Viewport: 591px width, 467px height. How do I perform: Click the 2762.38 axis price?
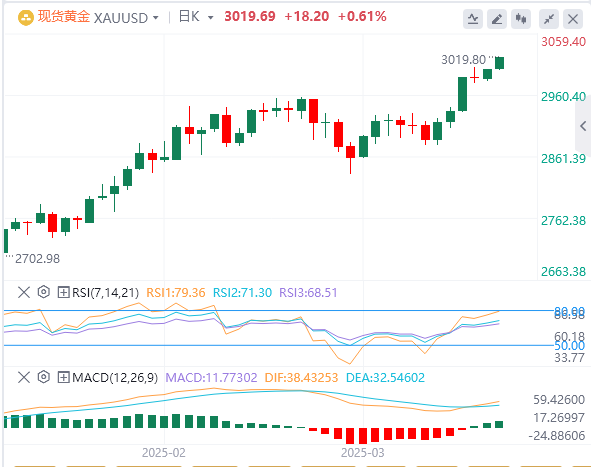563,220
